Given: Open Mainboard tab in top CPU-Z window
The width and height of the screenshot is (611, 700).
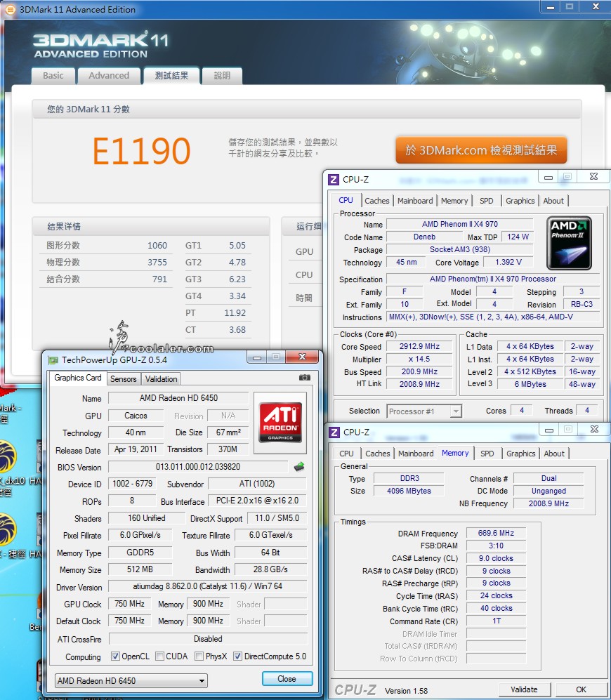Looking at the screenshot, I should (415, 201).
